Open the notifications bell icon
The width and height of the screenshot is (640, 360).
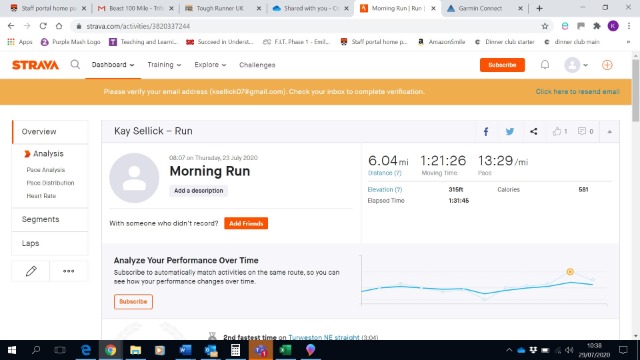point(545,64)
